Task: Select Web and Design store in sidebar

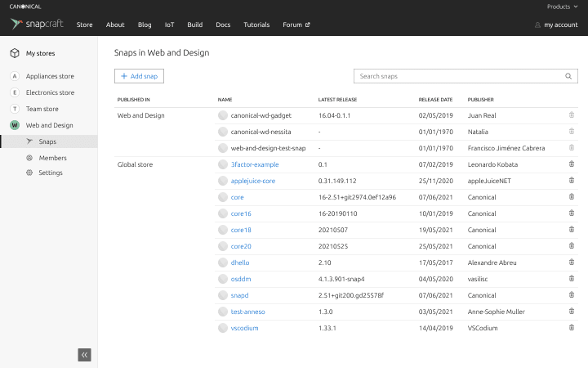Action: pos(49,125)
